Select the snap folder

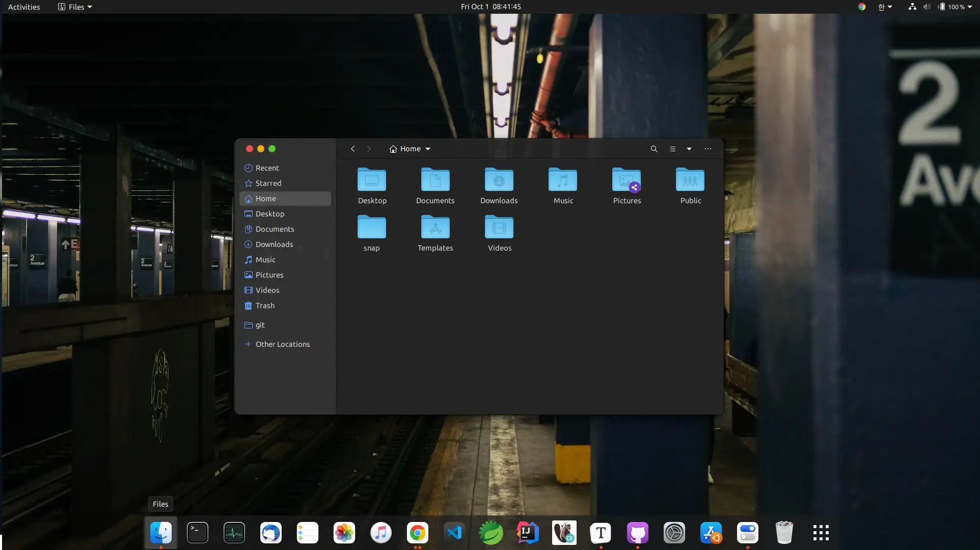[x=371, y=228]
